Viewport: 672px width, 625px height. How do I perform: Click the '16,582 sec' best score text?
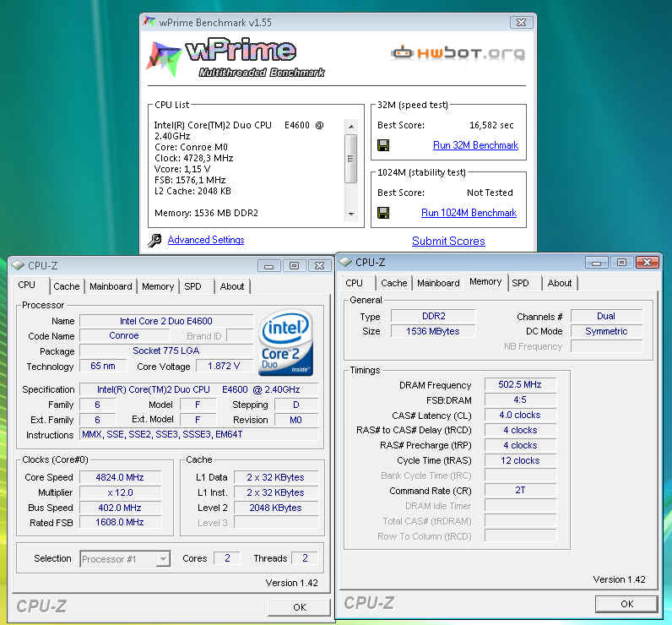491,125
